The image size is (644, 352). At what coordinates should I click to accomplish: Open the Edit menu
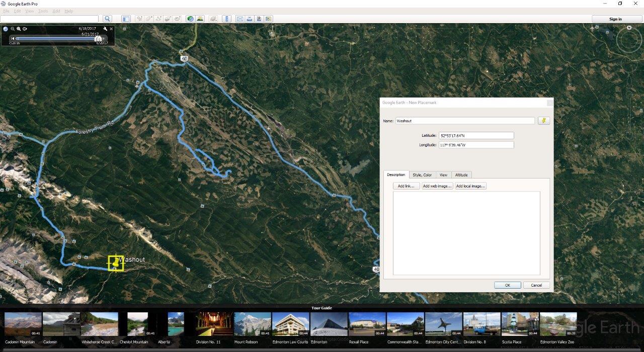18,11
